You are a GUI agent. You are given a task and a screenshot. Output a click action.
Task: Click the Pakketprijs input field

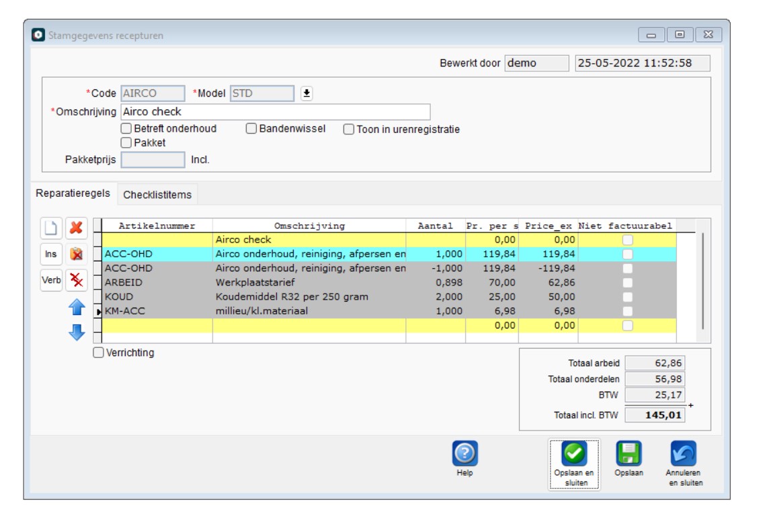click(153, 160)
